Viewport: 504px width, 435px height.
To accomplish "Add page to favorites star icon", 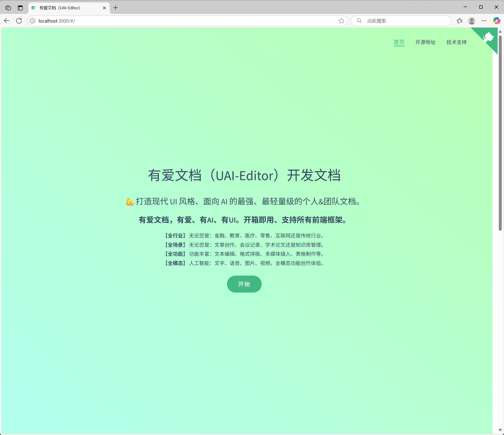I will coord(341,21).
